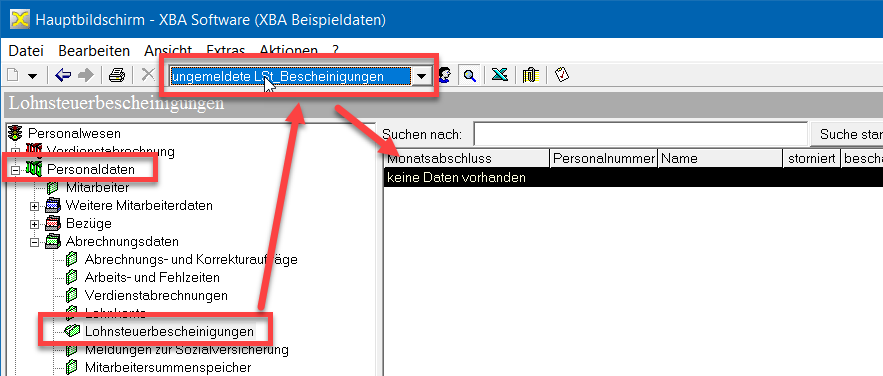
Task: Click the blue folder icon for Weitere Mitarbeiterdaten
Action: point(52,205)
